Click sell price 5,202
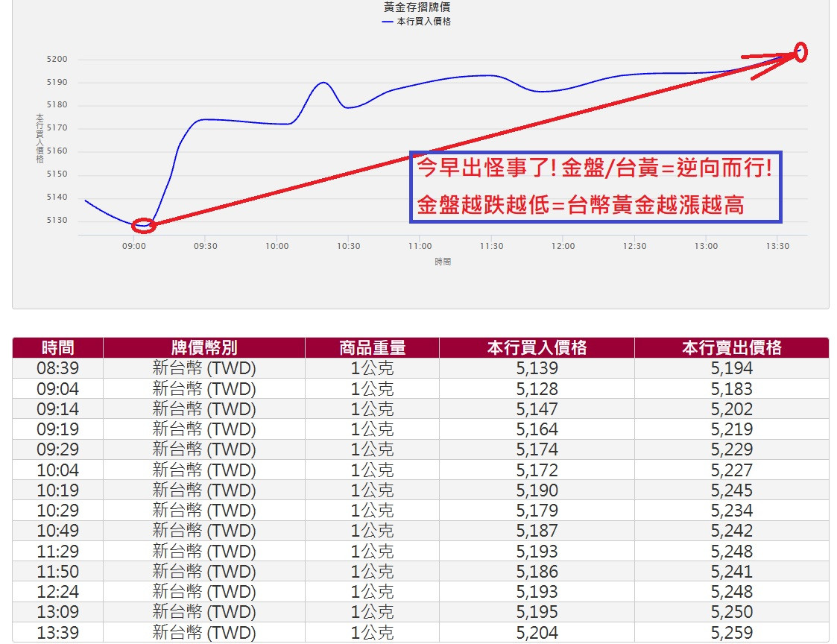Image resolution: width=837 pixels, height=644 pixels. click(x=732, y=409)
